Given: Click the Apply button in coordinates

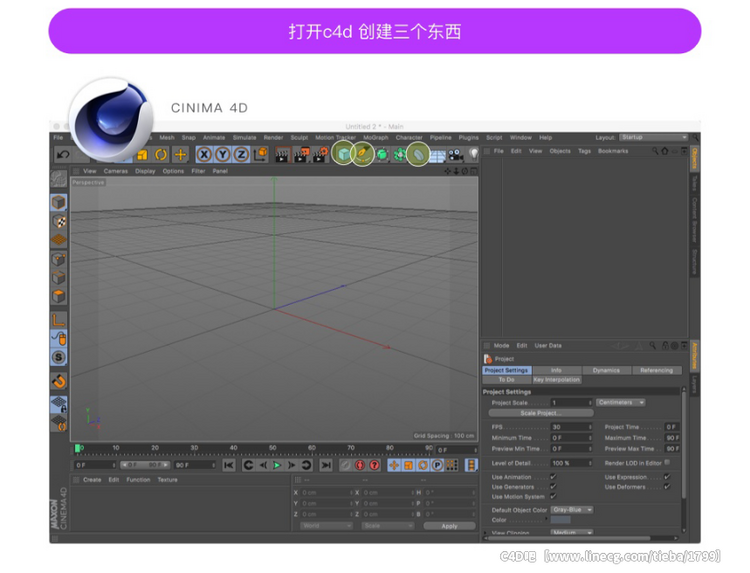Looking at the screenshot, I should click(x=450, y=526).
